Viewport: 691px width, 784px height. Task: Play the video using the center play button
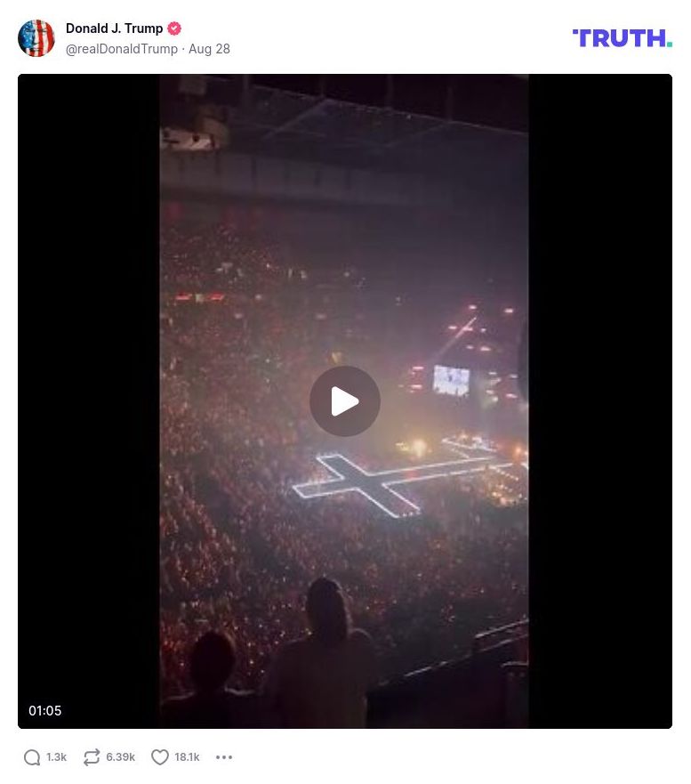pos(345,401)
